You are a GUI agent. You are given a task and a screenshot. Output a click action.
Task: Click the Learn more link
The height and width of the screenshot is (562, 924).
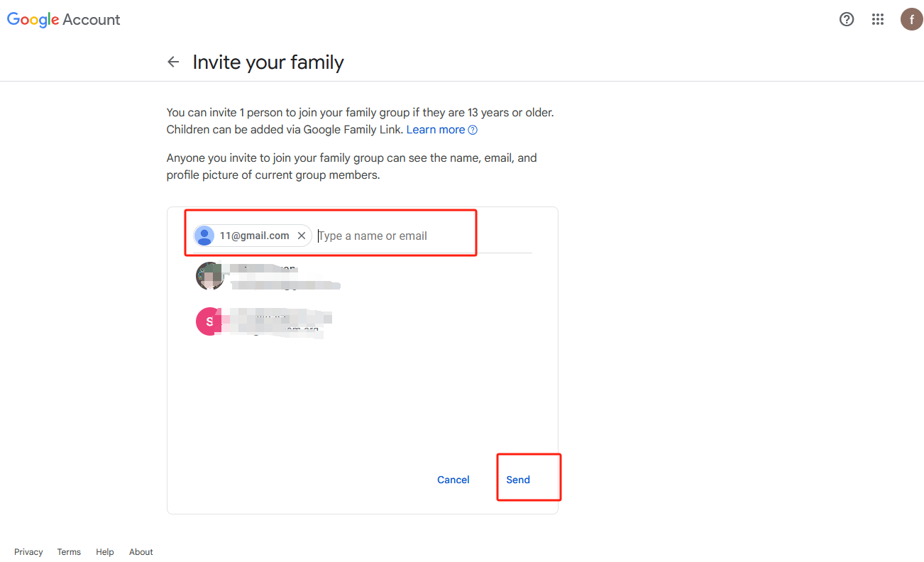[435, 130]
